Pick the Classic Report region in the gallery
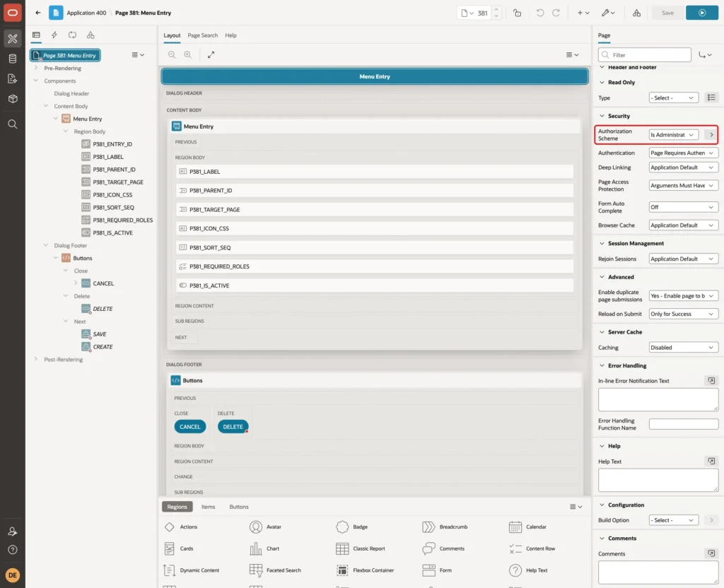 pos(361,548)
